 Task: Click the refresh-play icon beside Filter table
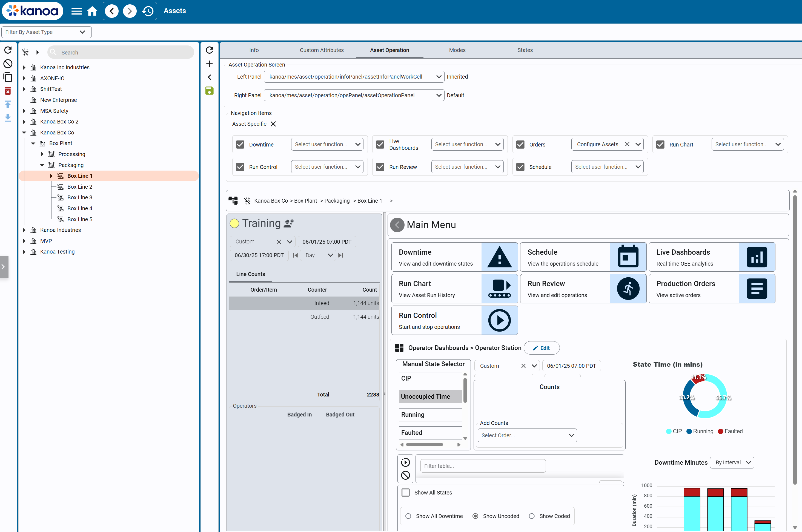click(x=405, y=462)
